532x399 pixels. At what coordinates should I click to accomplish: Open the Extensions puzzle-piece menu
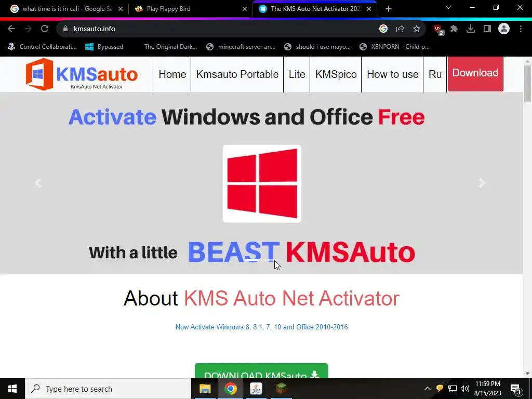tap(454, 29)
